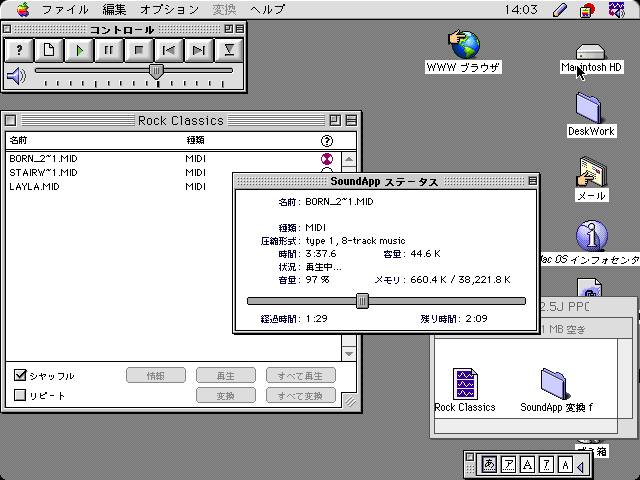The image size is (640, 480).
Task: Click the 変換 button in Rock Classics
Action: (x=226, y=396)
